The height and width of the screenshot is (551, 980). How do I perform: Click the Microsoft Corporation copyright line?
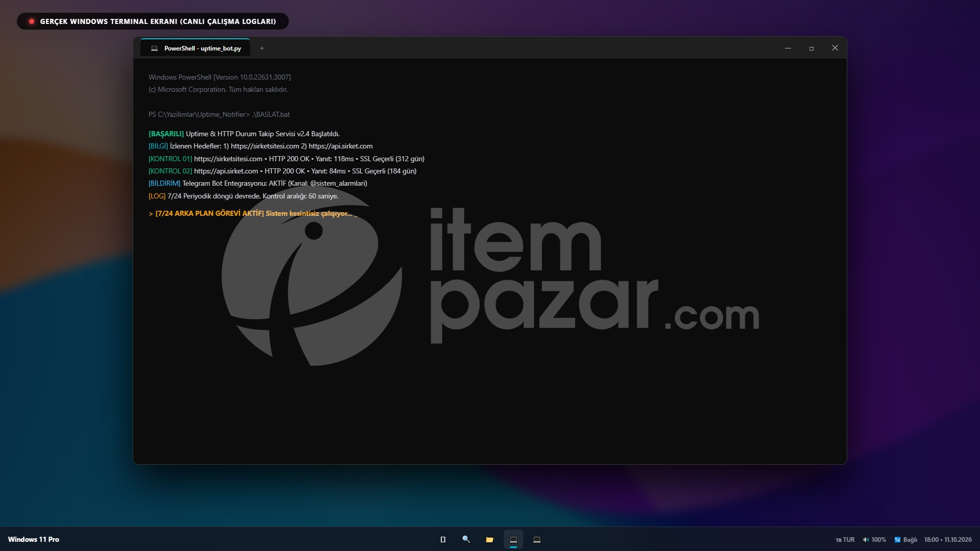(x=218, y=89)
